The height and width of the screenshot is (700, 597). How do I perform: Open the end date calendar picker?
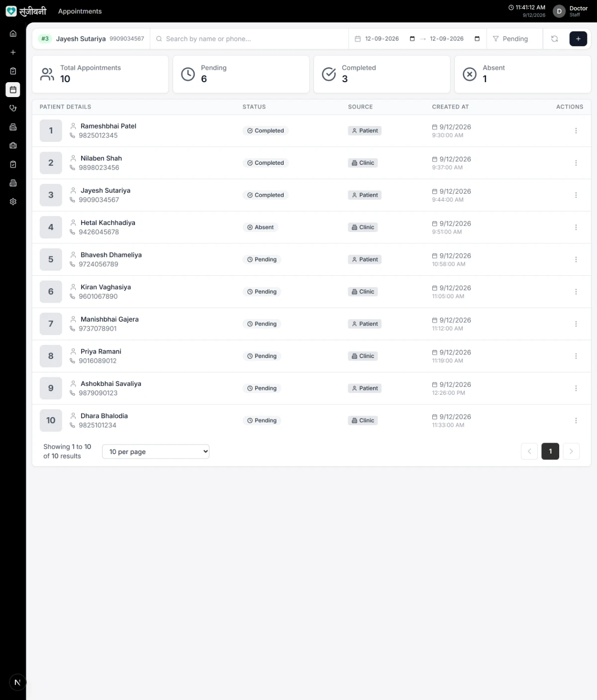coord(477,39)
